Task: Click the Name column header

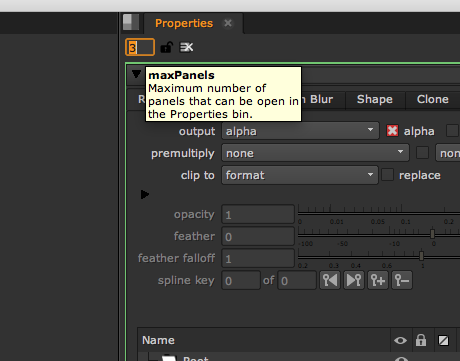Action: (264, 340)
